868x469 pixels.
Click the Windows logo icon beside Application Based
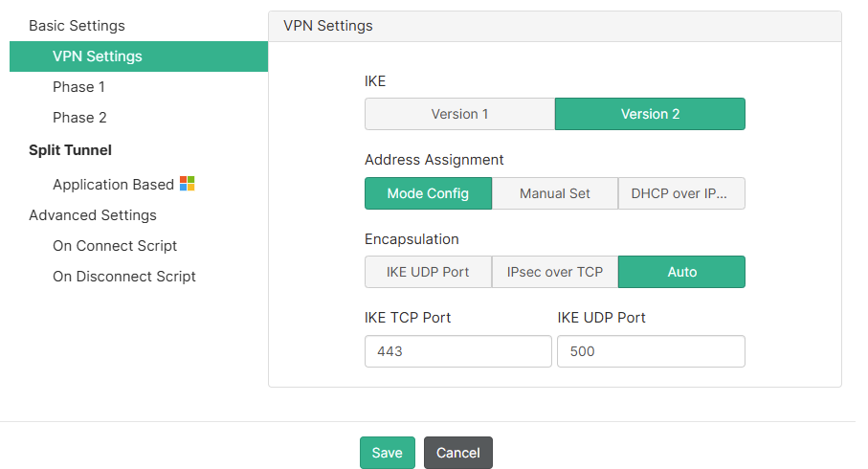(188, 184)
